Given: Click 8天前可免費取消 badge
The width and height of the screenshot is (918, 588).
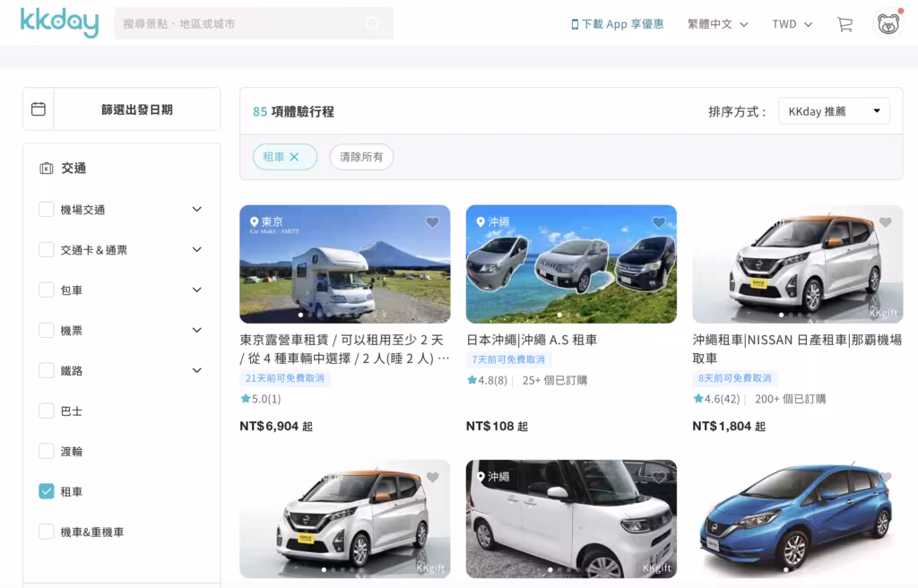Looking at the screenshot, I should (x=735, y=378).
